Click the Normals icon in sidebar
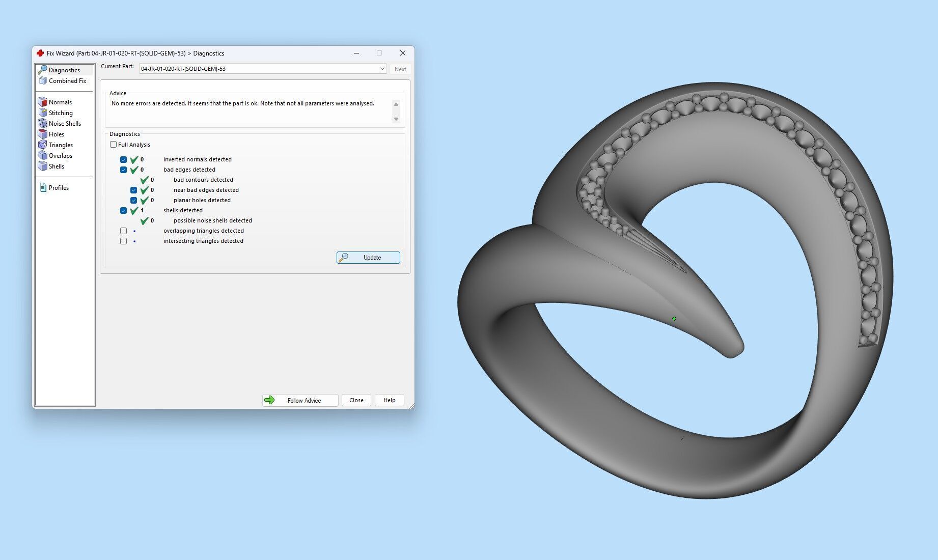This screenshot has width=938, height=560. tap(43, 102)
